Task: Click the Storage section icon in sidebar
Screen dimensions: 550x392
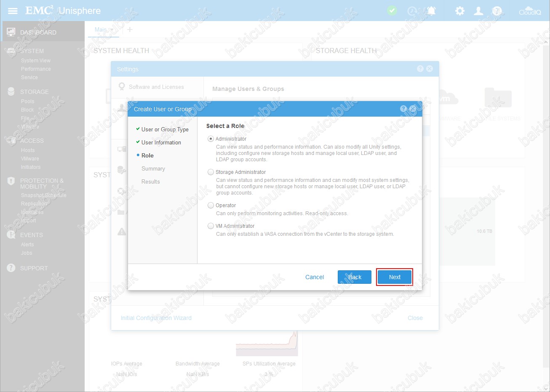Action: [11, 91]
